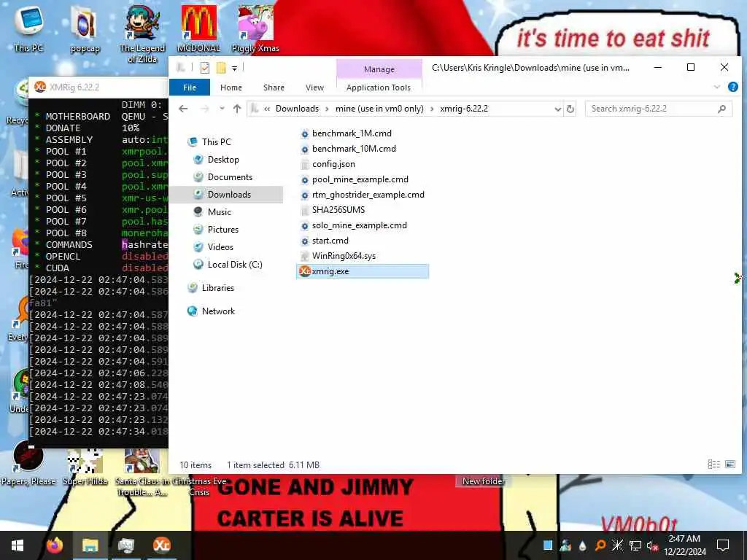Switch to details view layout
The width and height of the screenshot is (747, 560).
(713, 464)
